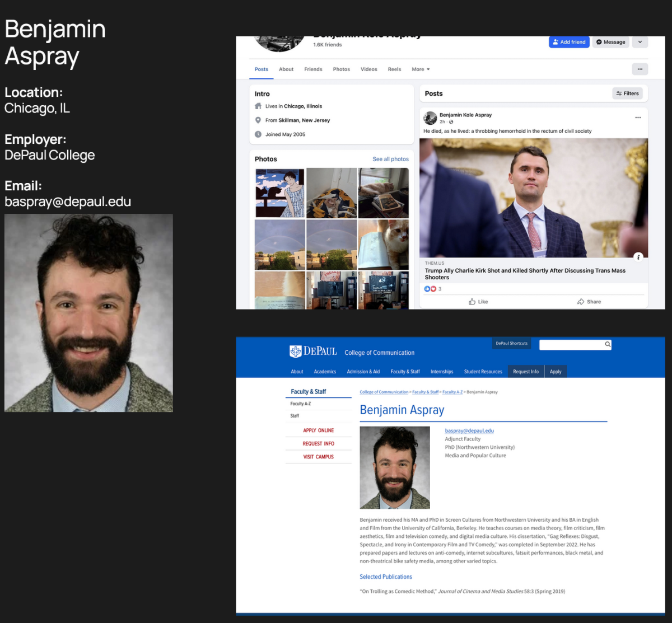The width and height of the screenshot is (672, 623).
Task: Click the THEM.US source label
Action: point(435,263)
